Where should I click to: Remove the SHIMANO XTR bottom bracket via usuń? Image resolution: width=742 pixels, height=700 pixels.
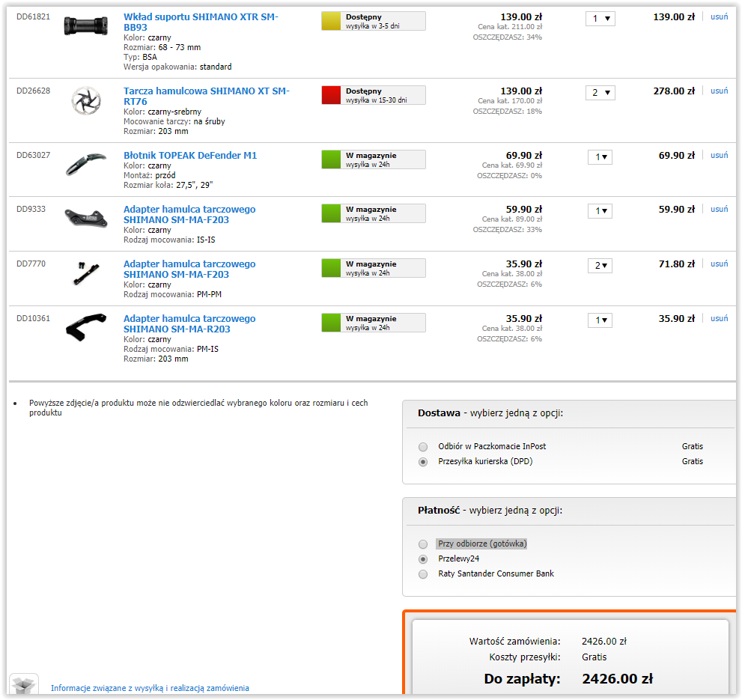coord(719,16)
